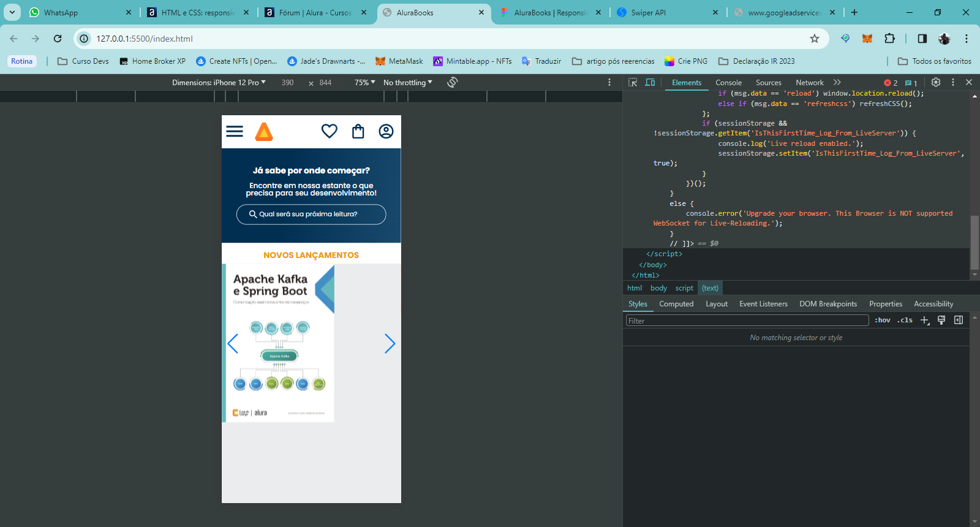980x527 pixels.
Task: Go back in browser history
Action: [x=13, y=39]
